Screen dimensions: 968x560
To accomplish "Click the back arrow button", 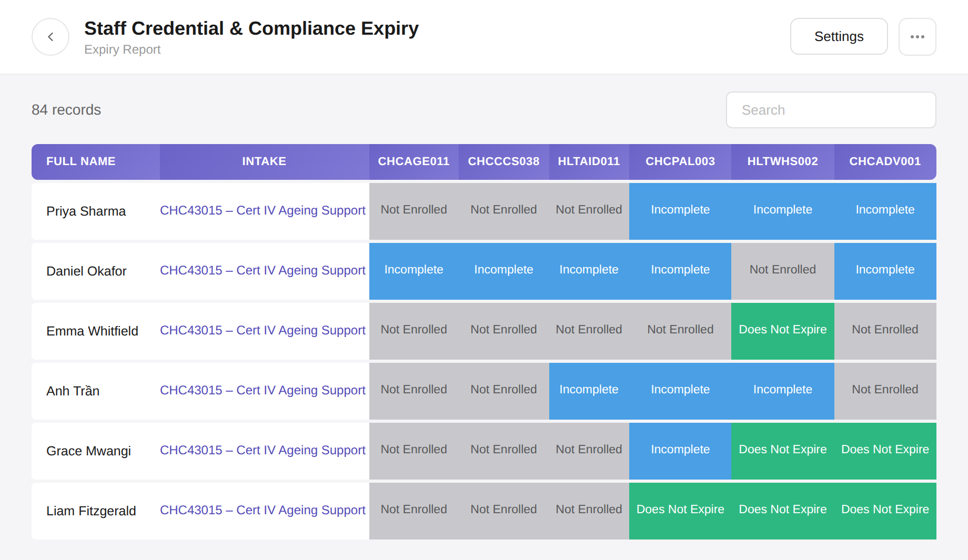I will (51, 37).
